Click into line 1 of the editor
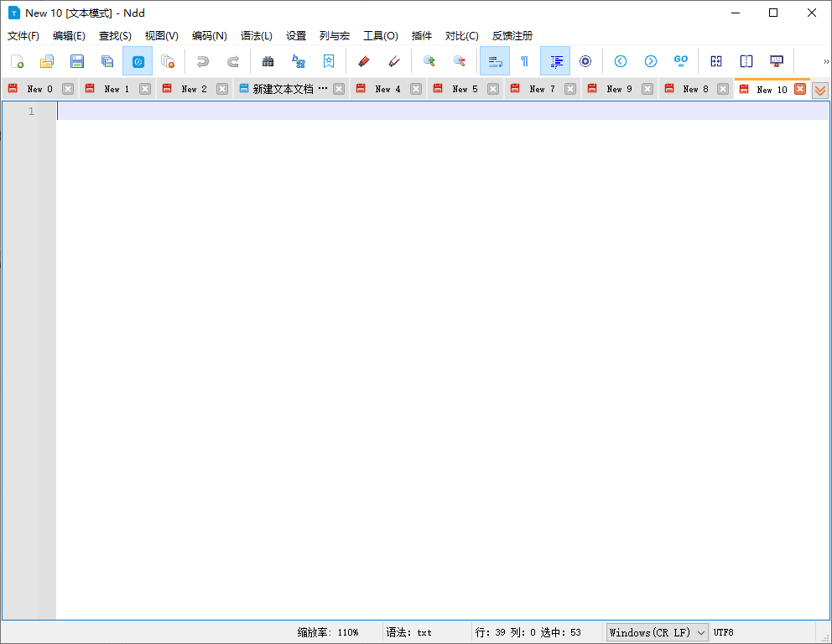Screen dimensions: 832x644 tap(443, 111)
